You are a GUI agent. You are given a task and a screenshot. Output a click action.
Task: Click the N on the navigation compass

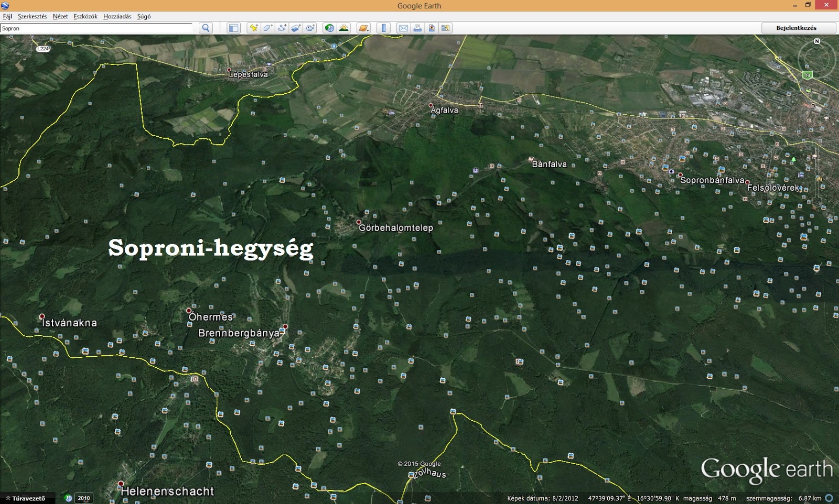pyautogui.click(x=817, y=41)
